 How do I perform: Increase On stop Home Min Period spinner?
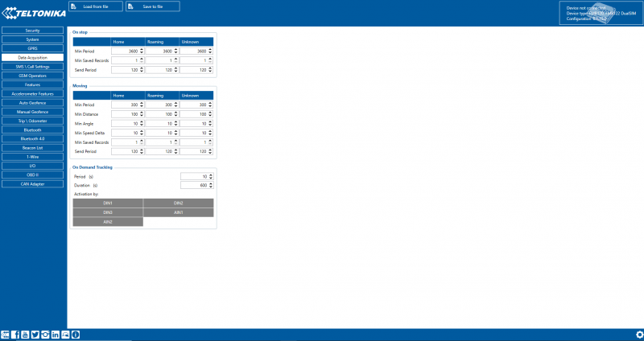coord(142,51)
